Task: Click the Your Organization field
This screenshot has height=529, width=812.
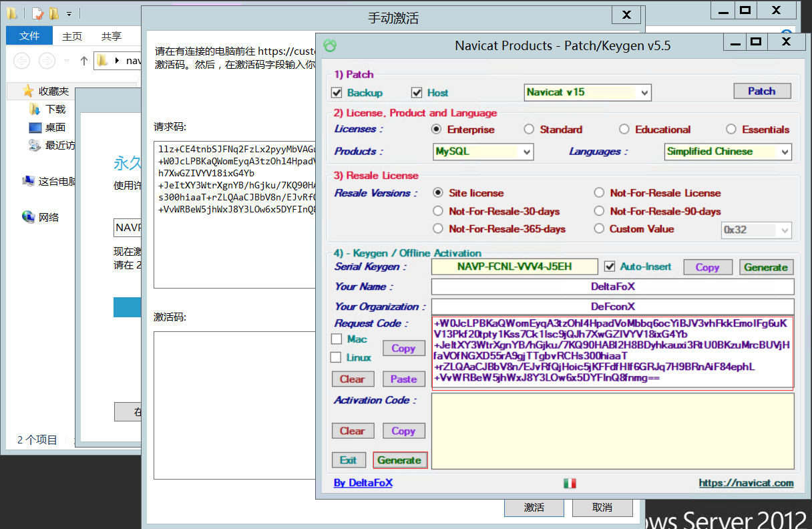Action: [612, 307]
